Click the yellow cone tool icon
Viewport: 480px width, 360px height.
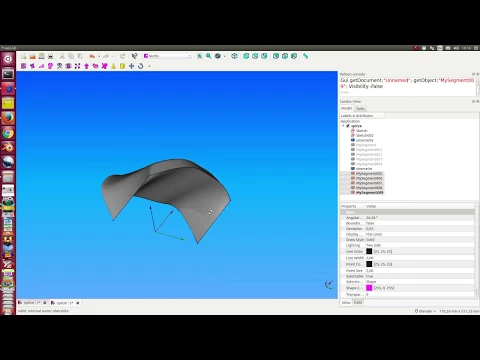click(x=113, y=66)
